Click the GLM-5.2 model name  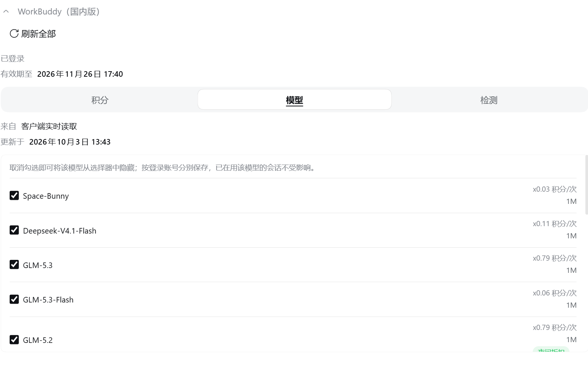(x=38, y=340)
